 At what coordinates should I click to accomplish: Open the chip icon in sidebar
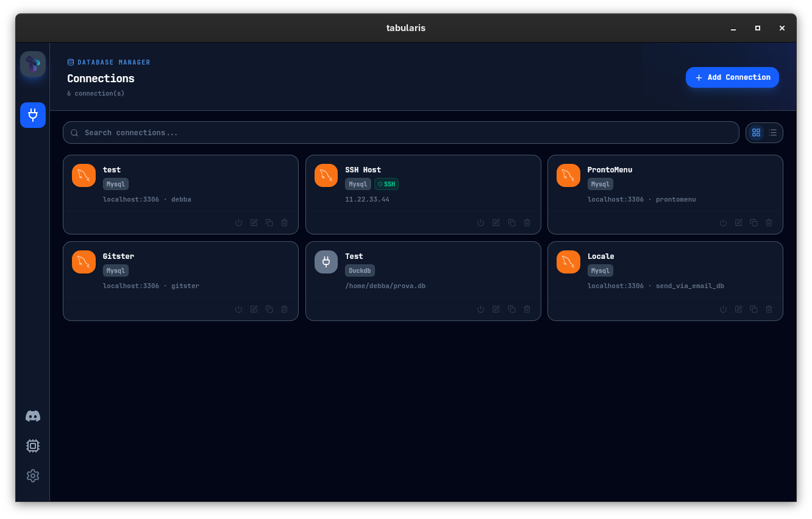coord(33,446)
